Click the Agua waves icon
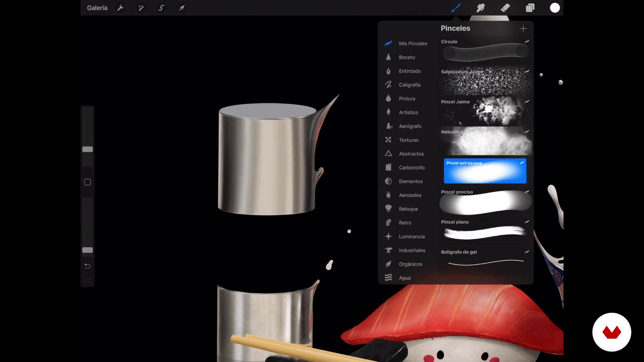Viewport: 644px width, 362px height. click(x=388, y=278)
